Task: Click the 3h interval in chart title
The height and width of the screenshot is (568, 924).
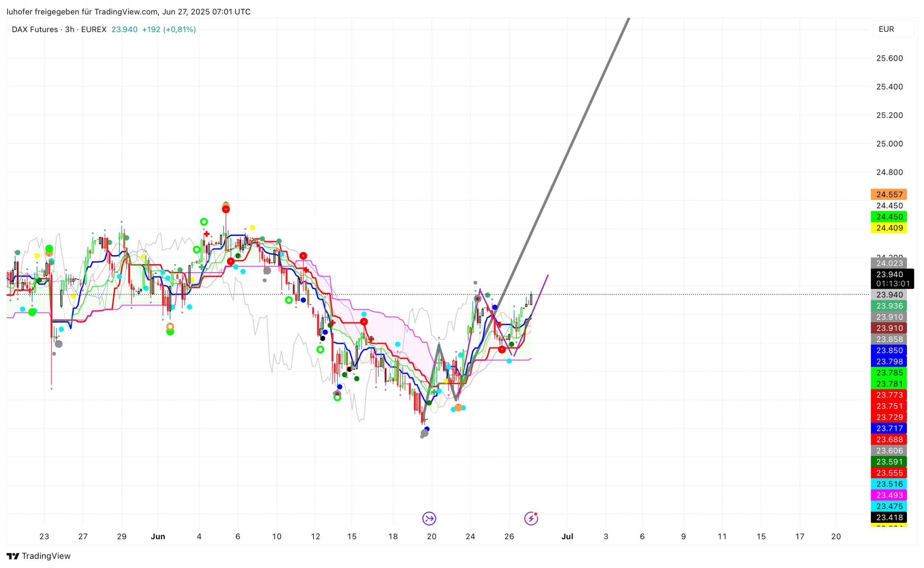Action: pyautogui.click(x=69, y=29)
